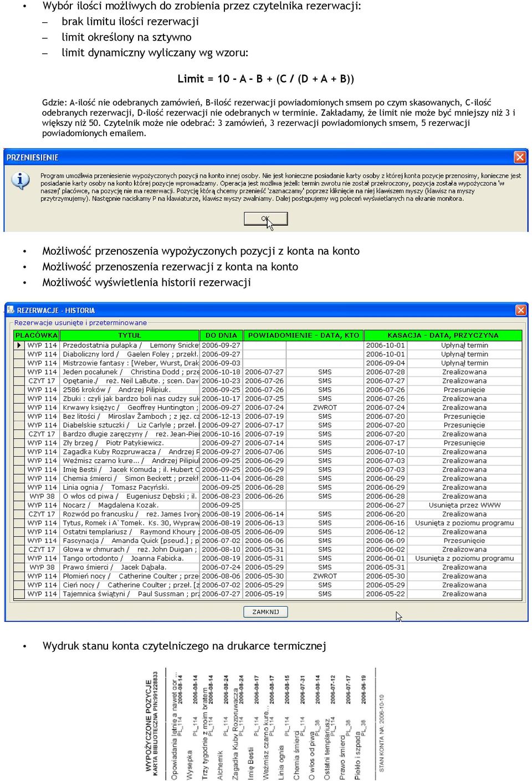Select row 'Tytus, Romek i A`Tomek'
Viewport: 532px width, 781px height.
(x=267, y=523)
